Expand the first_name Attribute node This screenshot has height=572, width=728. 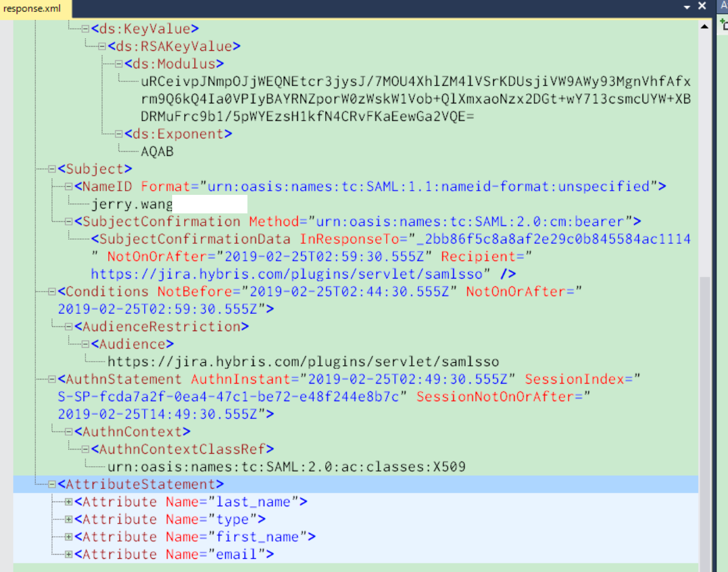point(69,537)
